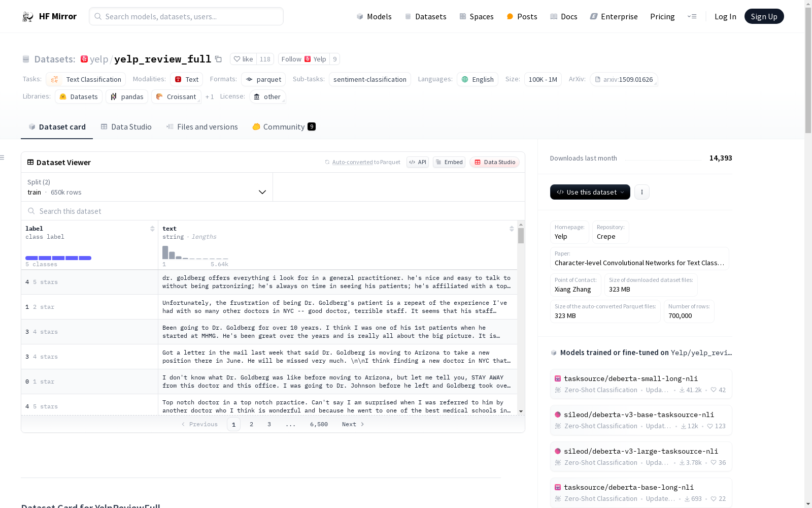Focus the Search this dataset field
Screen dimensions: 812x508
[273, 211]
